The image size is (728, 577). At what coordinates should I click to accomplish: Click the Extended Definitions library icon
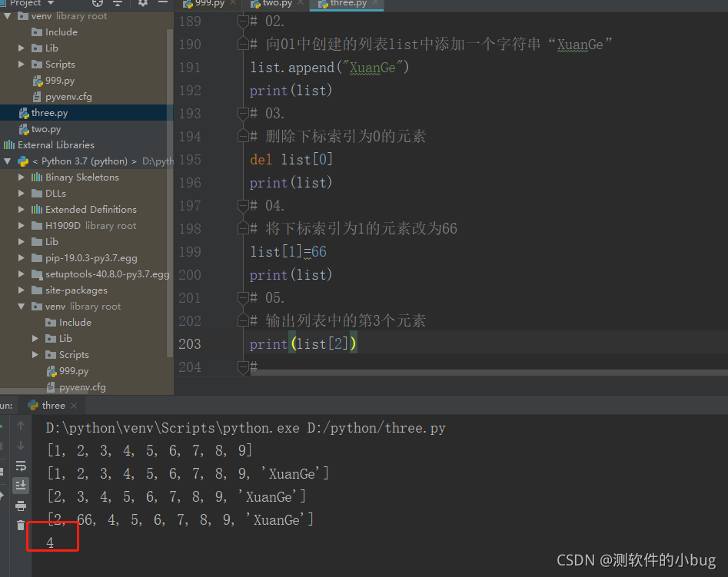pyautogui.click(x=37, y=209)
